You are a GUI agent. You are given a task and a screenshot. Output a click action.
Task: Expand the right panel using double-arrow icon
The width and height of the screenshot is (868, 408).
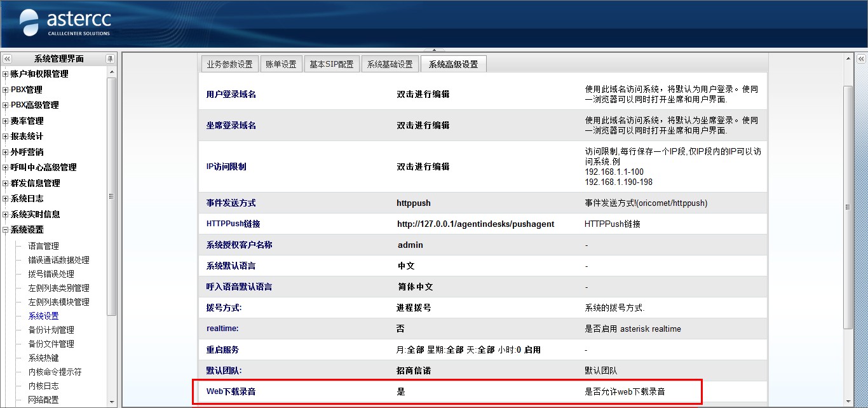click(x=861, y=58)
